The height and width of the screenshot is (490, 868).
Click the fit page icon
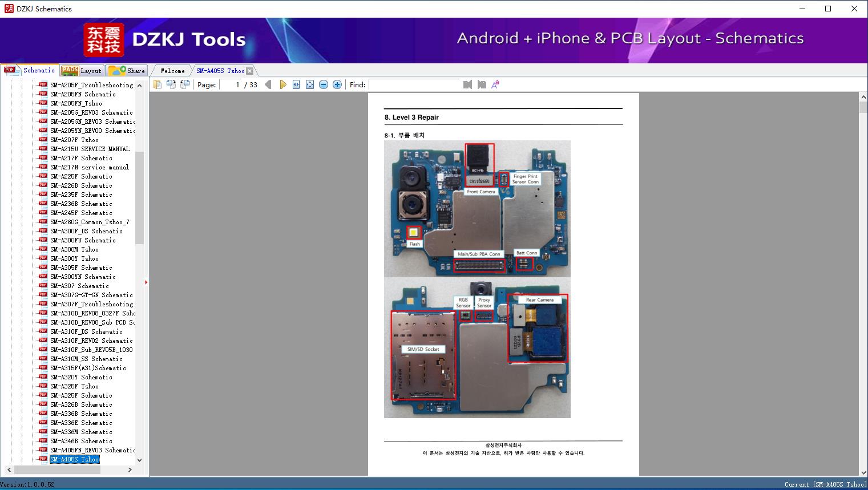[x=310, y=84]
